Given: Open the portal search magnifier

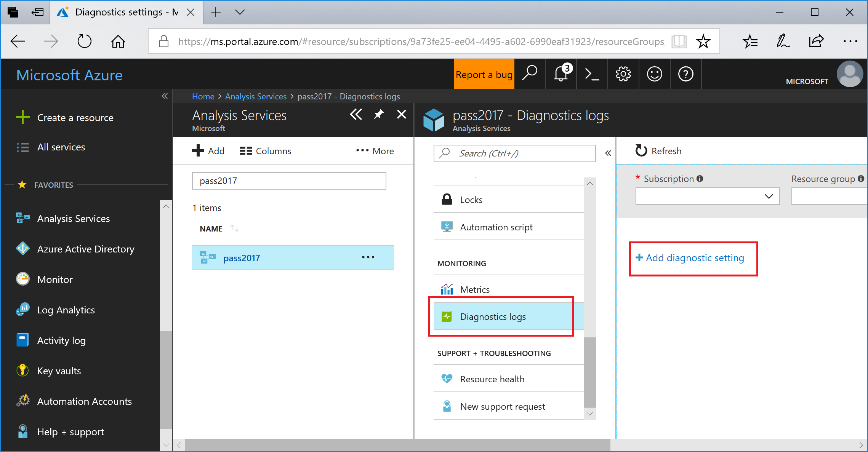Looking at the screenshot, I should 530,74.
